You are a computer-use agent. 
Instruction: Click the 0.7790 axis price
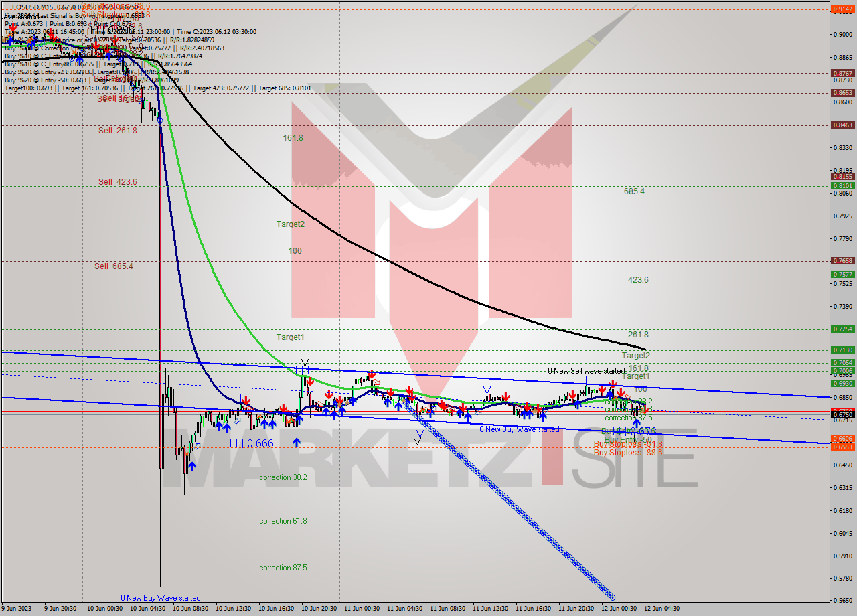pyautogui.click(x=842, y=239)
